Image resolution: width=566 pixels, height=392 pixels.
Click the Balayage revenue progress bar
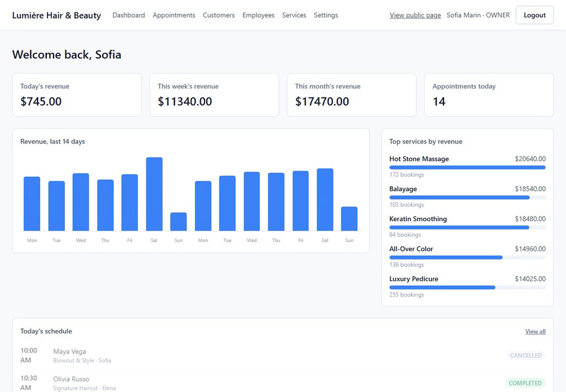pyautogui.click(x=467, y=197)
